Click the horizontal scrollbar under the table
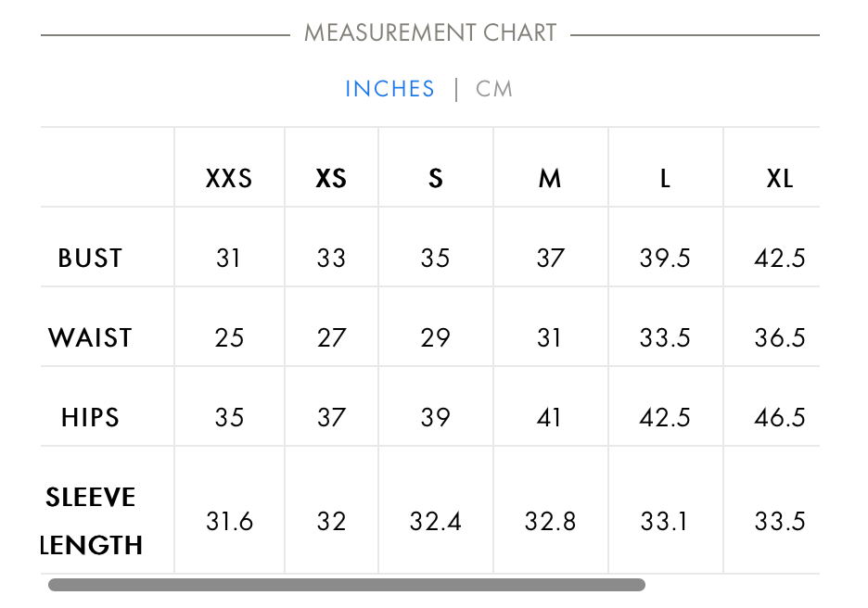868x608 pixels. (347, 585)
